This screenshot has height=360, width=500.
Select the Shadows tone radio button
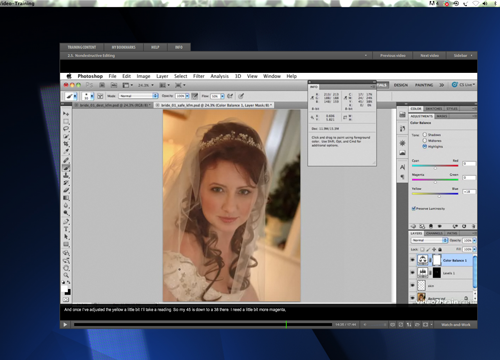tap(425, 135)
